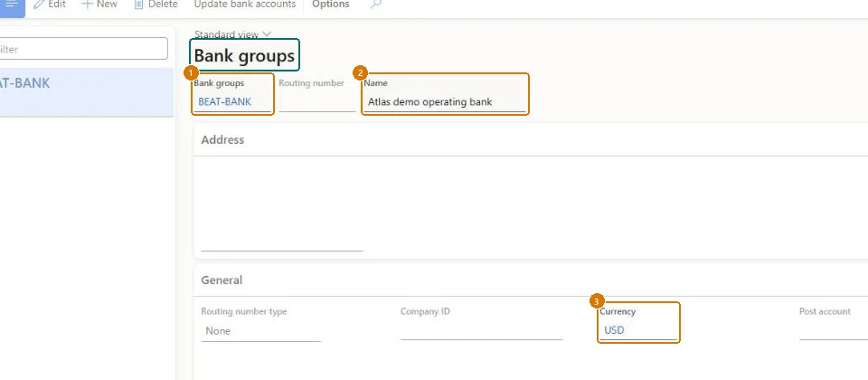Click Update bank accounts
868x380 pixels.
tap(245, 5)
